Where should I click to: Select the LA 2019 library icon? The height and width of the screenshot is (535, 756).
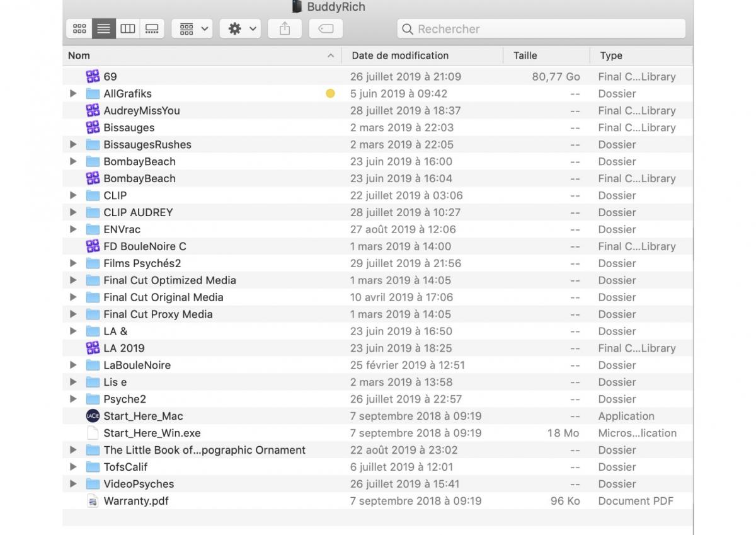coord(93,348)
